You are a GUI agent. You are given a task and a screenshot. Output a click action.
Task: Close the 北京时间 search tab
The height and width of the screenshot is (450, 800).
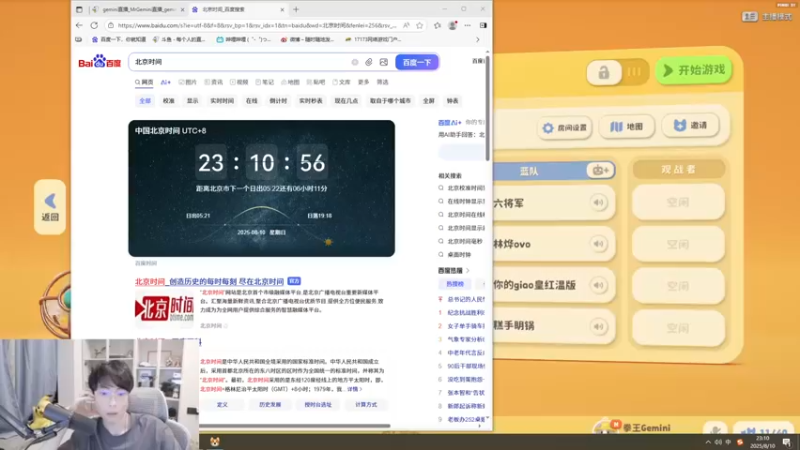click(x=282, y=9)
